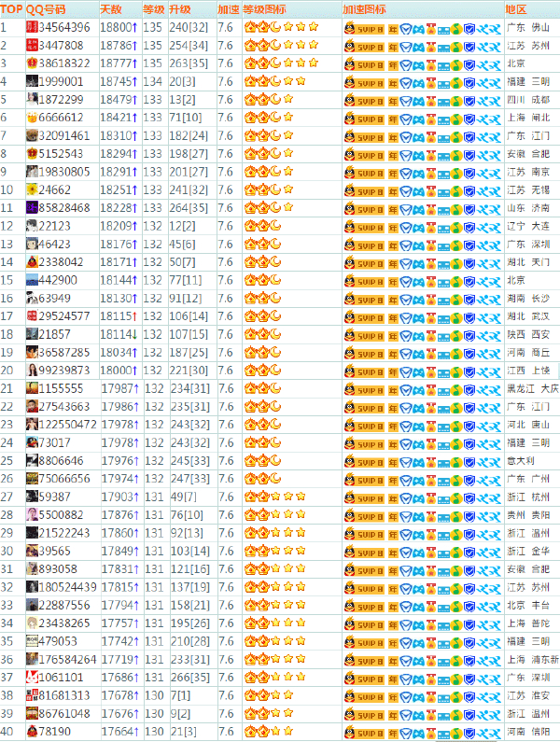Select the QQ号码 column header

click(47, 8)
